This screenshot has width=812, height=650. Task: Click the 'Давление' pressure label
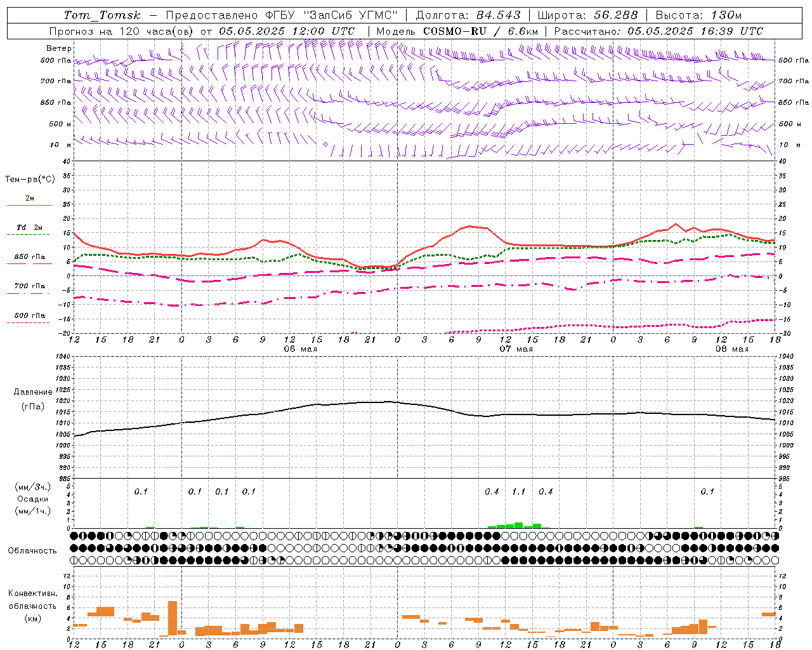point(33,392)
